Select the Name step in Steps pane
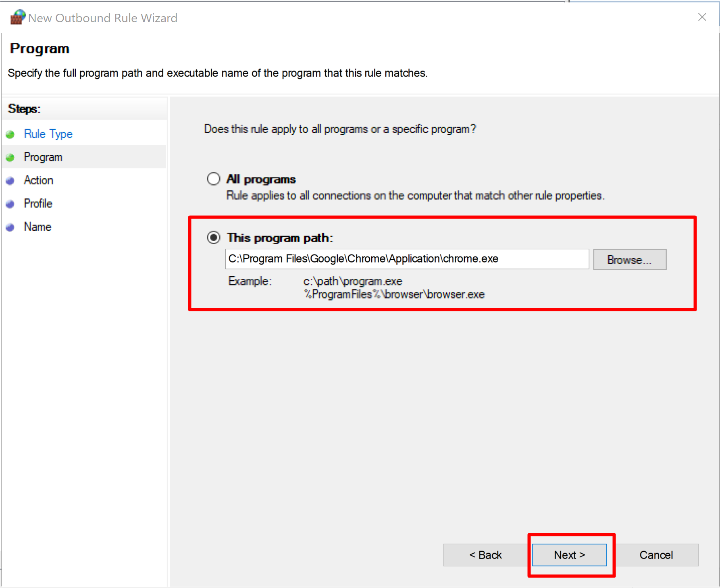The image size is (720, 588). point(37,227)
